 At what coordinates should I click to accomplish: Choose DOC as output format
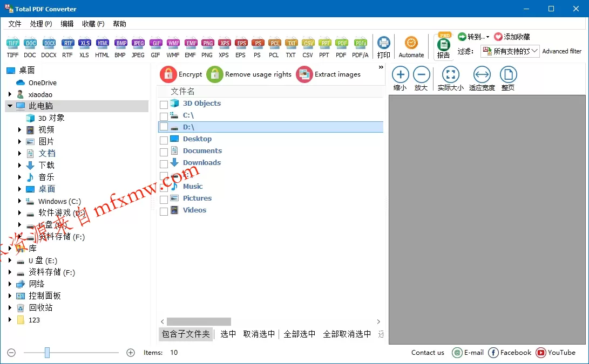click(x=30, y=47)
